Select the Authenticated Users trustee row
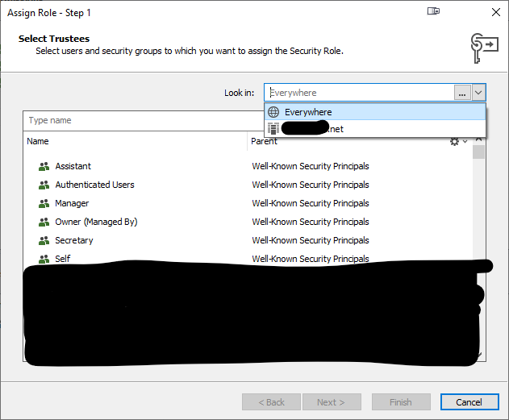Screen dimensions: 509x420 (x=94, y=185)
